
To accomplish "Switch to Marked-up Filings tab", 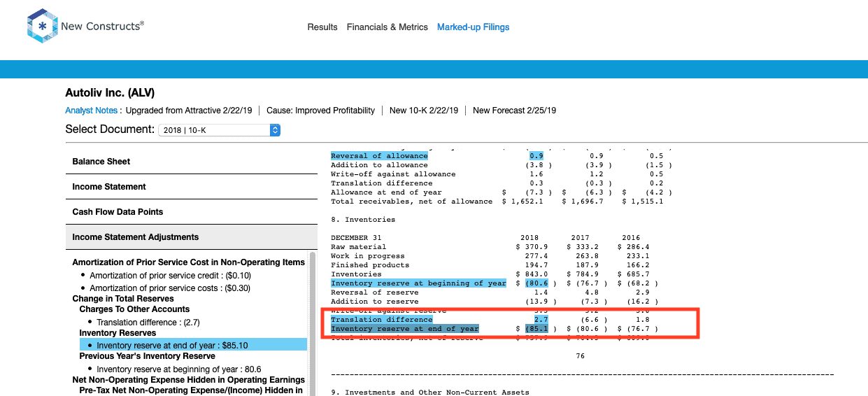I will pyautogui.click(x=473, y=27).
